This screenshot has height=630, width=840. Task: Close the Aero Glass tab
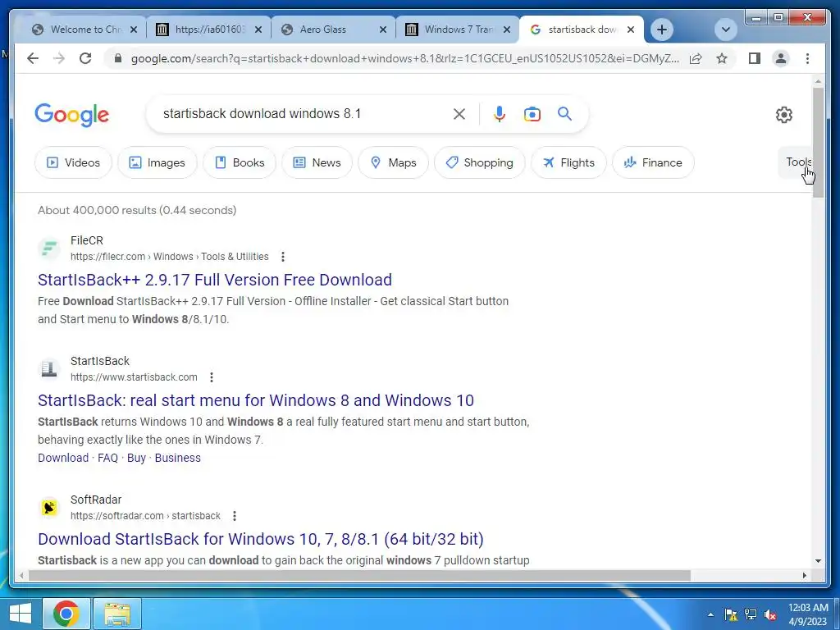pyautogui.click(x=383, y=30)
